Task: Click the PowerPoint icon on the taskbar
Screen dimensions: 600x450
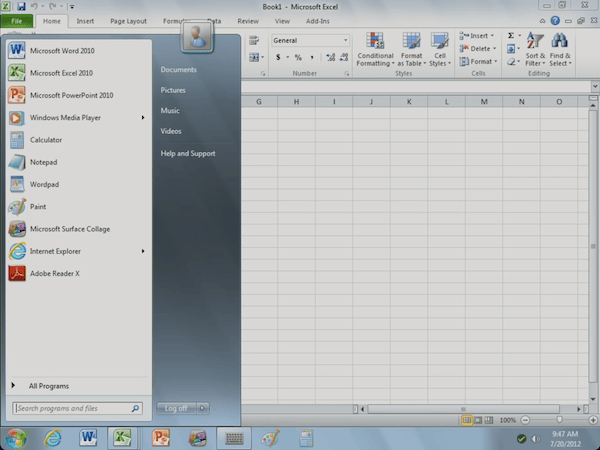Action: pyautogui.click(x=160, y=437)
